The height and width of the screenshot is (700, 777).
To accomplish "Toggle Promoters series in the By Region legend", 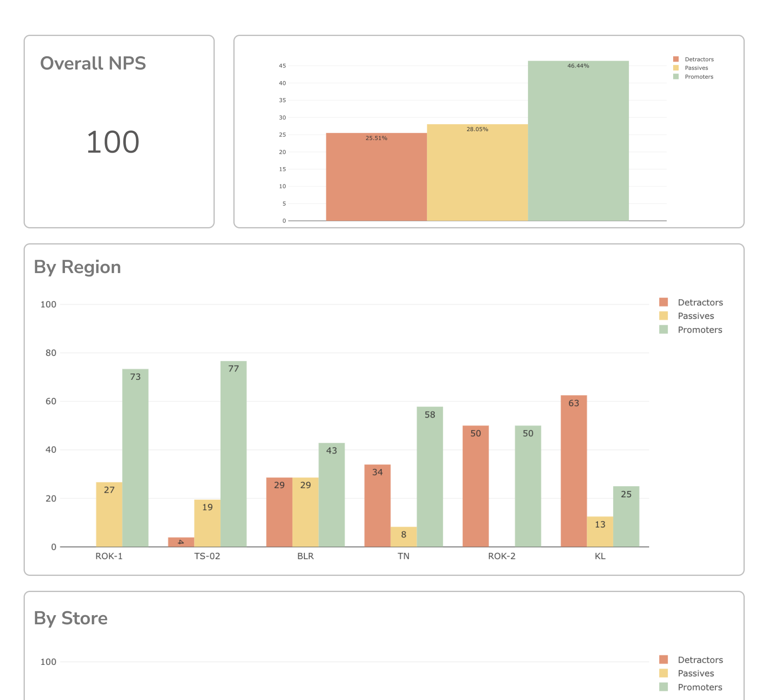I will [x=700, y=330].
